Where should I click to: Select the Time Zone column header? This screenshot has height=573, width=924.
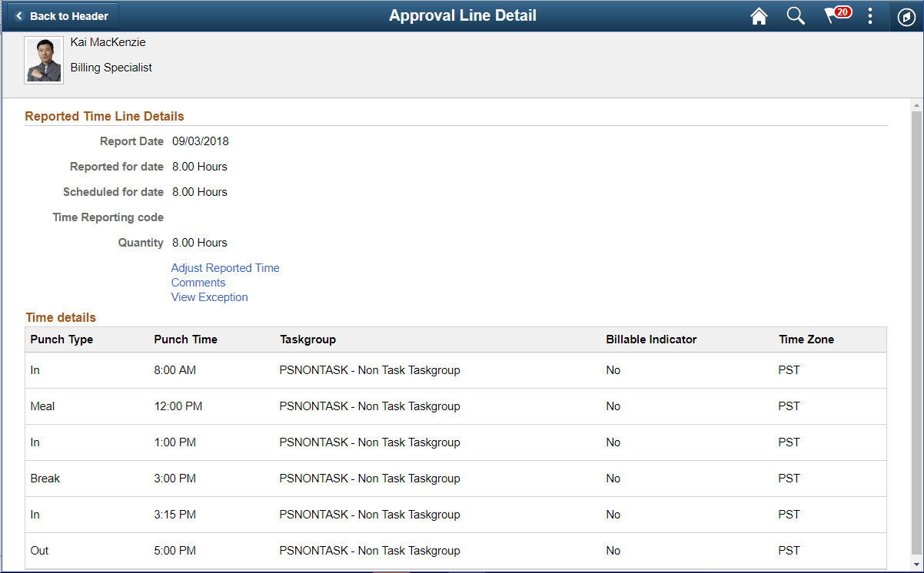(x=806, y=339)
